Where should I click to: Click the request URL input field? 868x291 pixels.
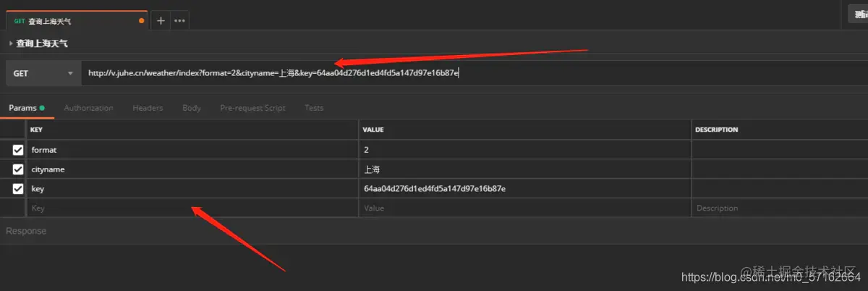[474, 73]
